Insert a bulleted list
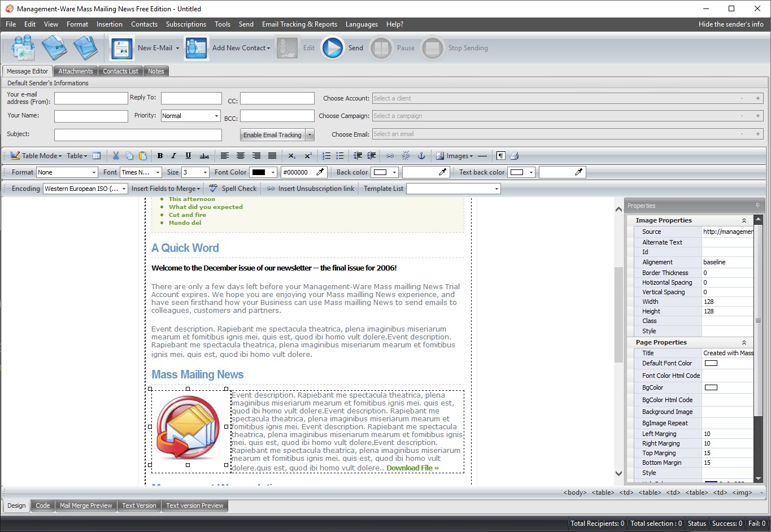The height and width of the screenshot is (532, 771). point(340,156)
